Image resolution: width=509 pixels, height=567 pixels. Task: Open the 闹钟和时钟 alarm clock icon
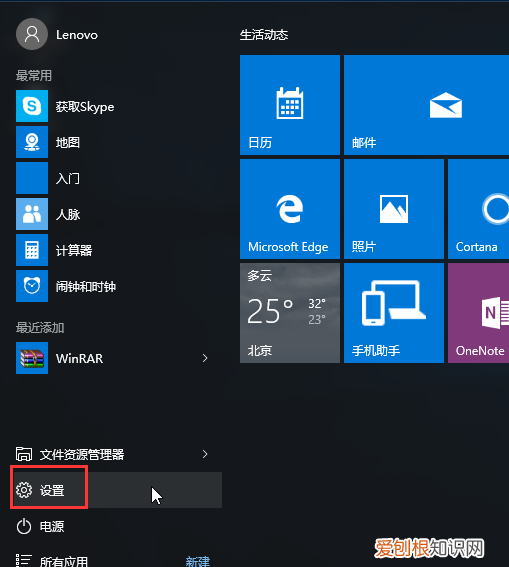(x=32, y=286)
